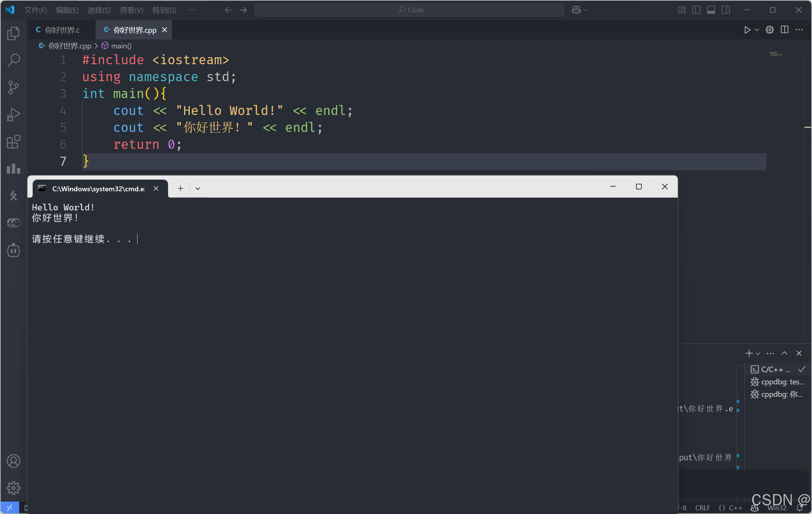This screenshot has height=514, width=812.
Task: Click the Code search box in title bar
Action: pyautogui.click(x=409, y=10)
